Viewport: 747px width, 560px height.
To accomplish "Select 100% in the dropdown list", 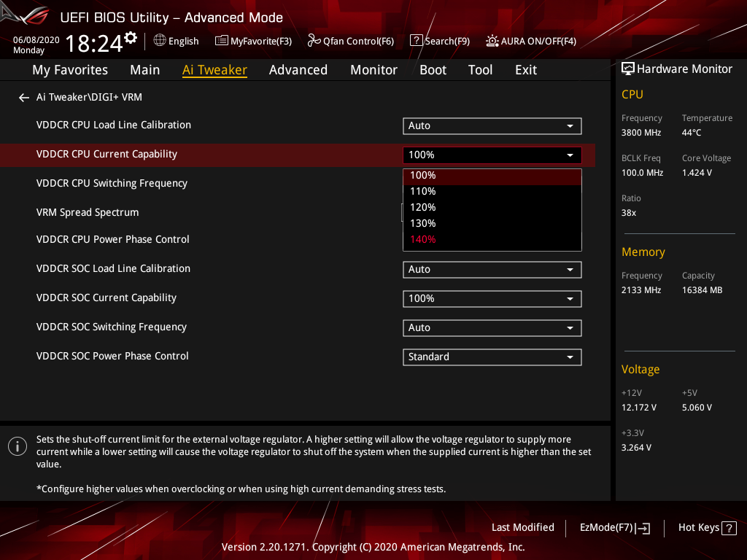I will click(492, 176).
